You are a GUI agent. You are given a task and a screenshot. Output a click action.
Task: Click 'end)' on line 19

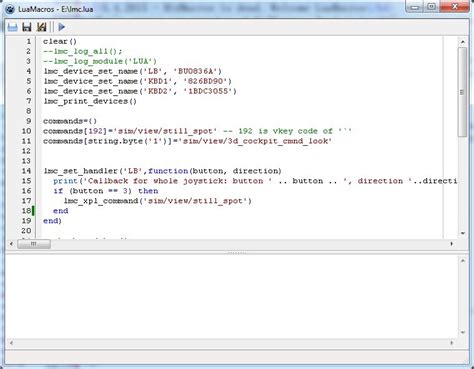(52, 221)
